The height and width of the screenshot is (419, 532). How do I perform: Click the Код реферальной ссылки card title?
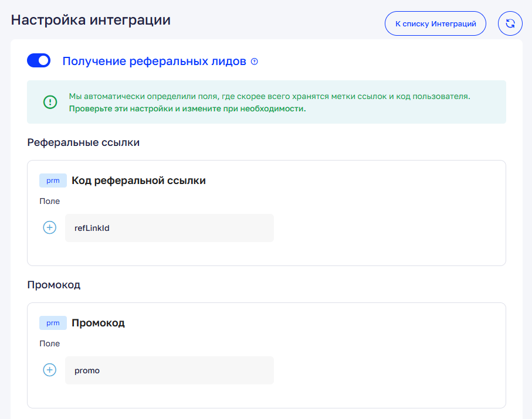click(138, 180)
